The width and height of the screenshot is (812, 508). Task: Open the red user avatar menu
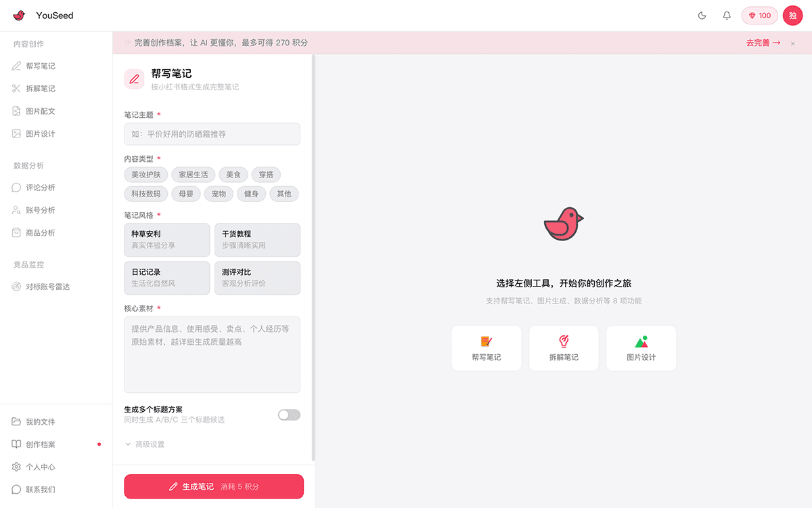(792, 16)
